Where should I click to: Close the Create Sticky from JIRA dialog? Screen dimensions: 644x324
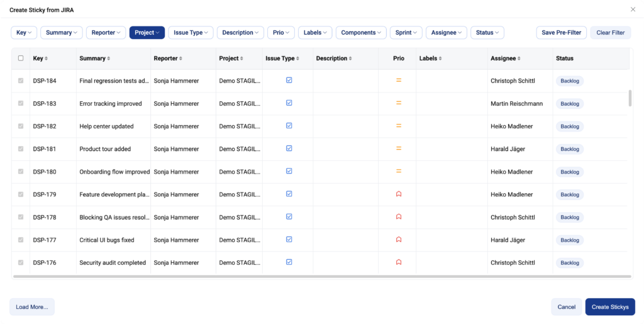point(633,9)
